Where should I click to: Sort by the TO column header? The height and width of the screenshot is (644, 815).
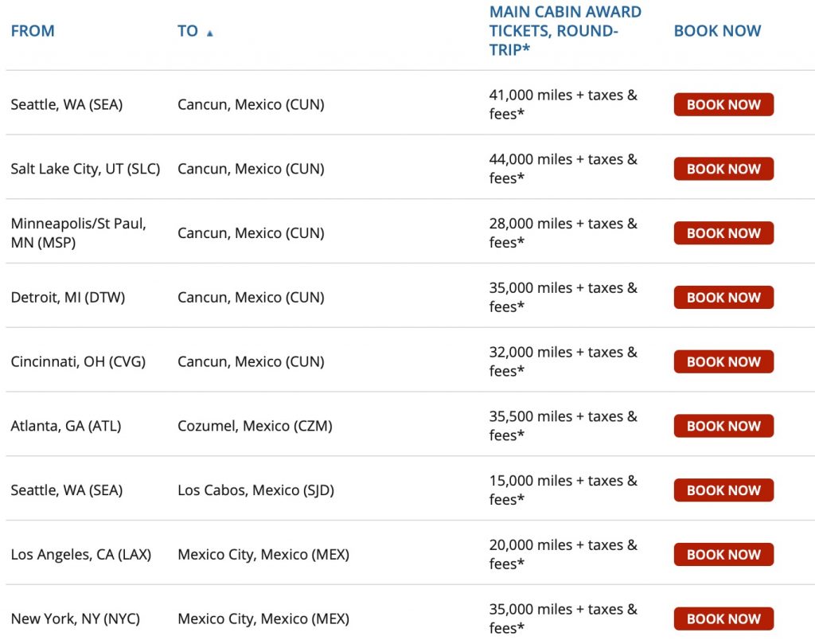tap(188, 31)
